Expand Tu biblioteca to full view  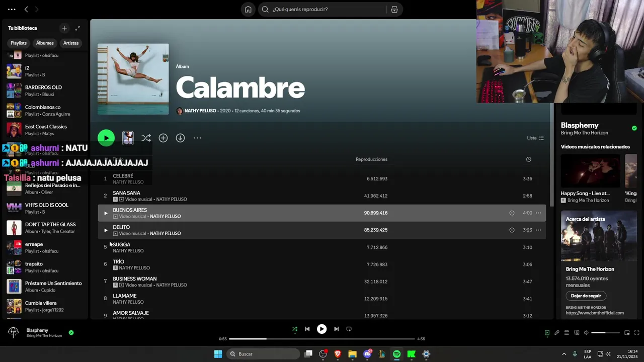(x=77, y=28)
